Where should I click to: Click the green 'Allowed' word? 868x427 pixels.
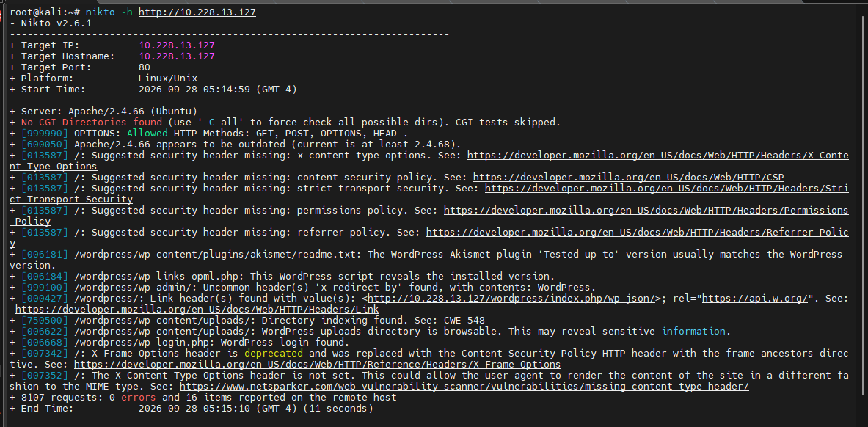click(147, 134)
